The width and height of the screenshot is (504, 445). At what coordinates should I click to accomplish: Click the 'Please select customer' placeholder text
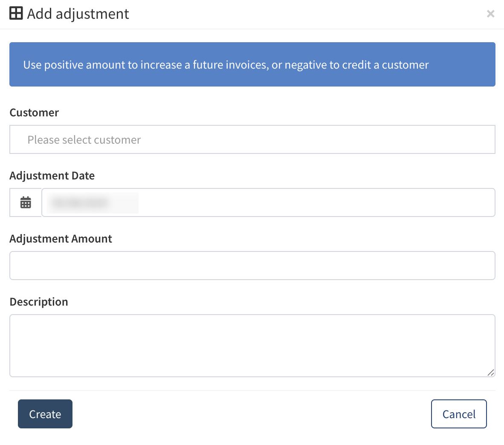tap(84, 140)
